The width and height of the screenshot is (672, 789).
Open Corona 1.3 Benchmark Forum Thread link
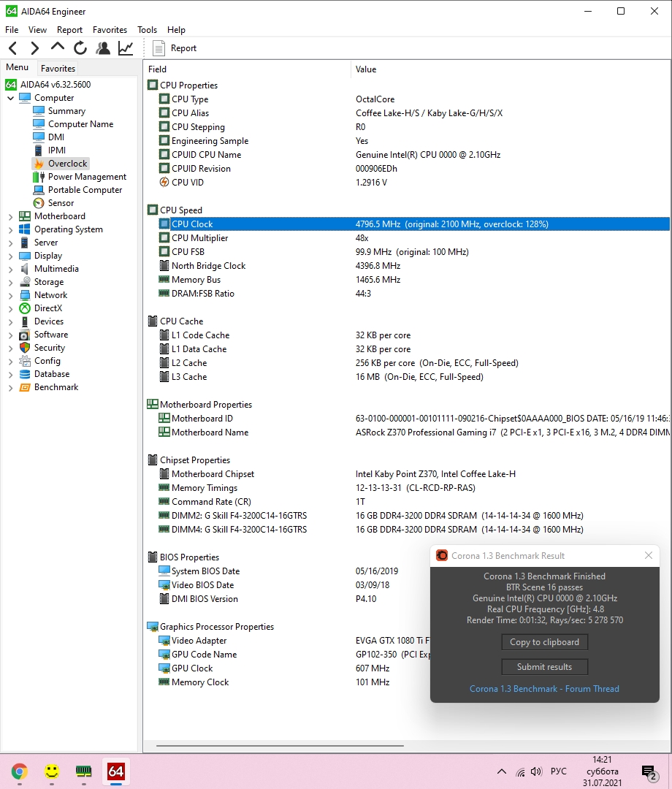coord(544,689)
